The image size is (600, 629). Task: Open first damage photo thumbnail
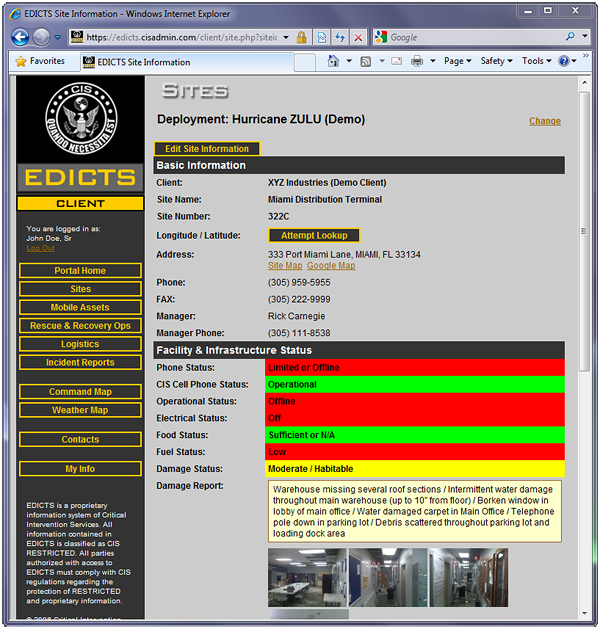[x=307, y=578]
